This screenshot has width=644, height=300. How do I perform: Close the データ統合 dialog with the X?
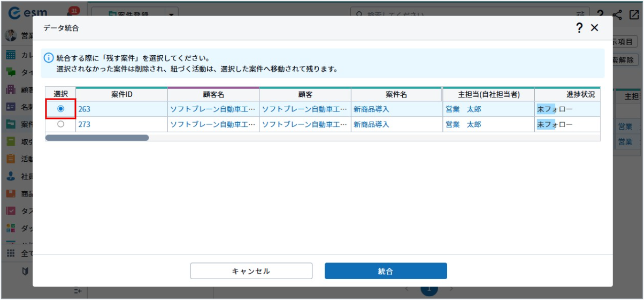pyautogui.click(x=594, y=28)
